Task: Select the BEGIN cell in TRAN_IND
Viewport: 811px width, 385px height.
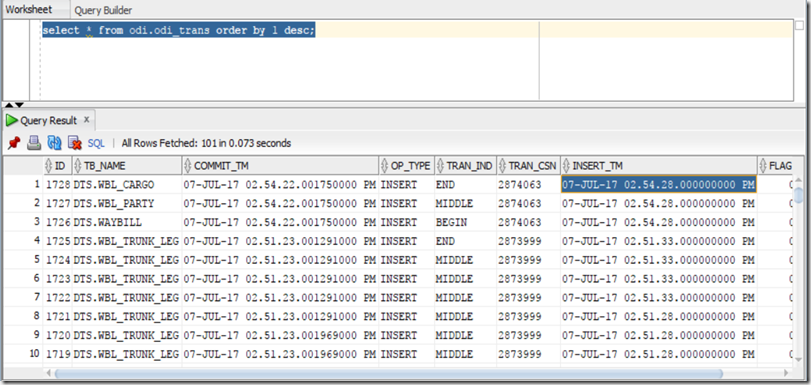Action: pos(465,222)
